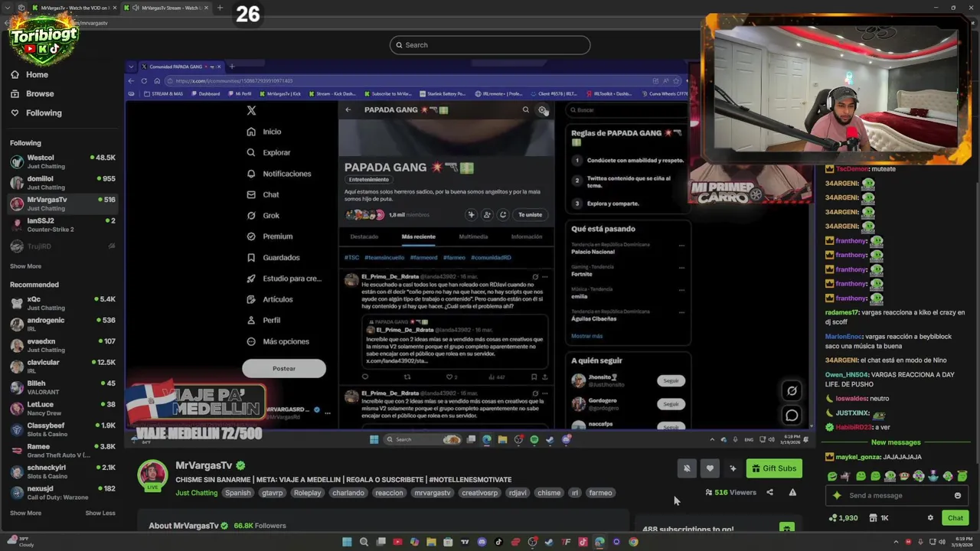The height and width of the screenshot is (551, 980).
Task: Click the Postear button
Action: [x=284, y=368]
